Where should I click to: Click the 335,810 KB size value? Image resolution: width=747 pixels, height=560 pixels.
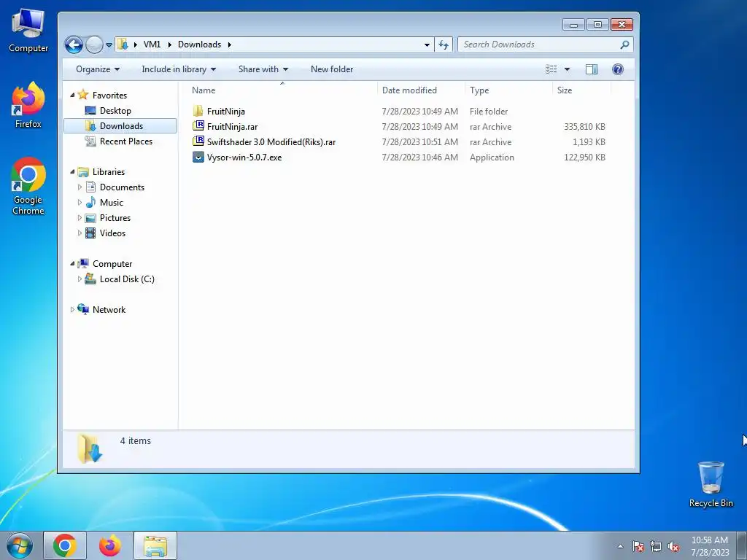[584, 127]
